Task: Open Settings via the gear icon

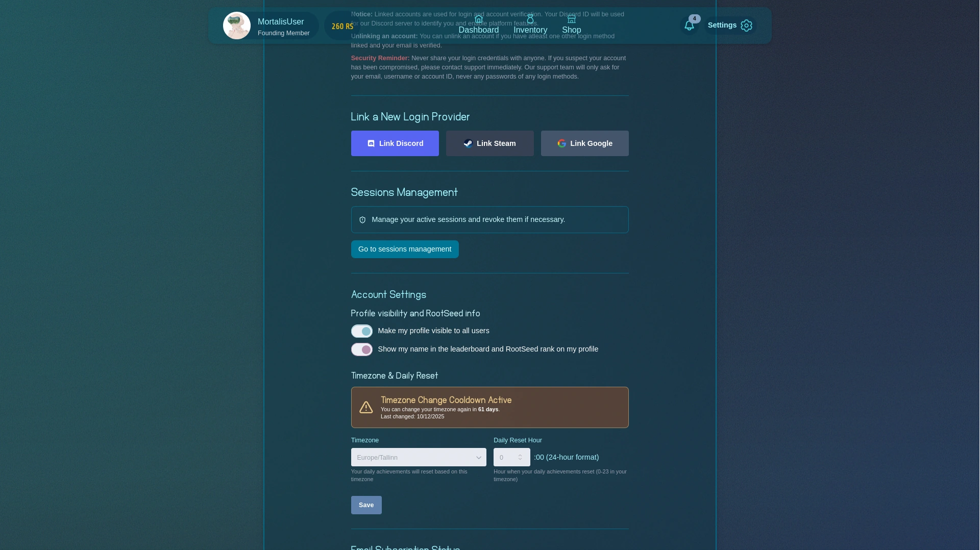Action: click(746, 26)
